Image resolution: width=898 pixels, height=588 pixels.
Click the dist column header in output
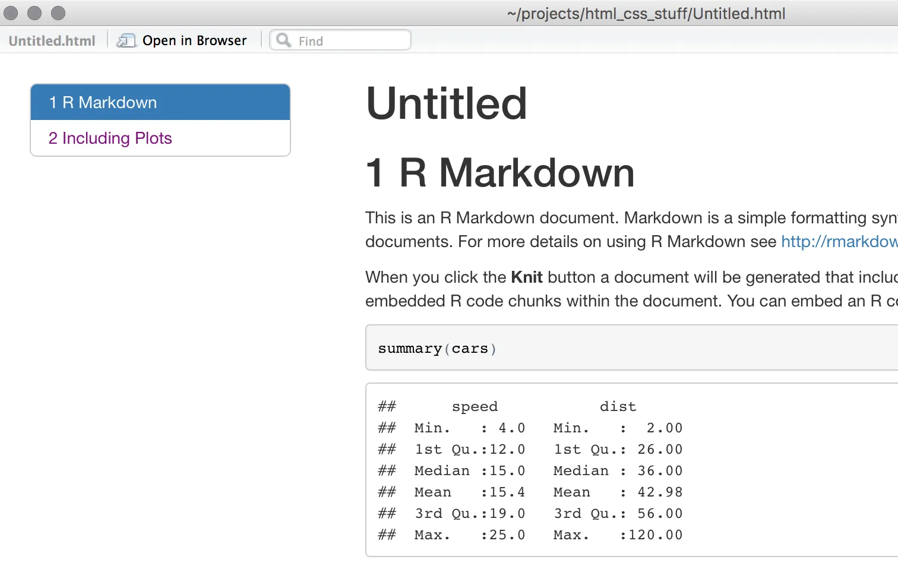coord(618,407)
